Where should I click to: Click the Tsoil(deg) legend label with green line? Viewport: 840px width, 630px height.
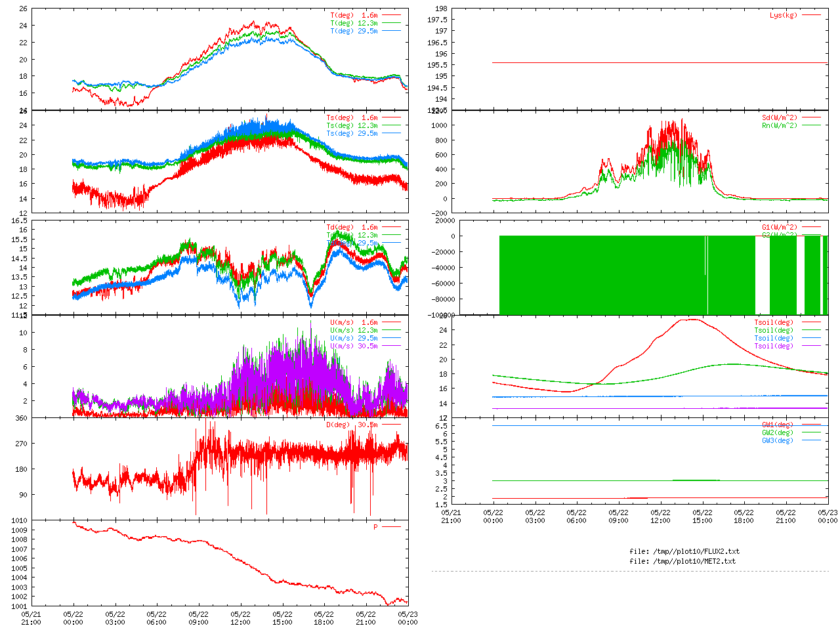coord(774,331)
